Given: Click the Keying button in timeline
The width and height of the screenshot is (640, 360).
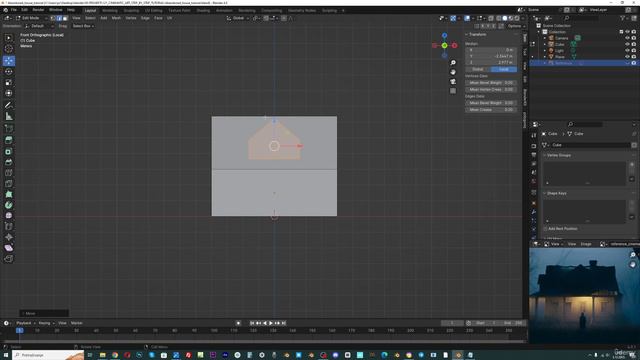Looking at the screenshot, I should click(x=46, y=323).
